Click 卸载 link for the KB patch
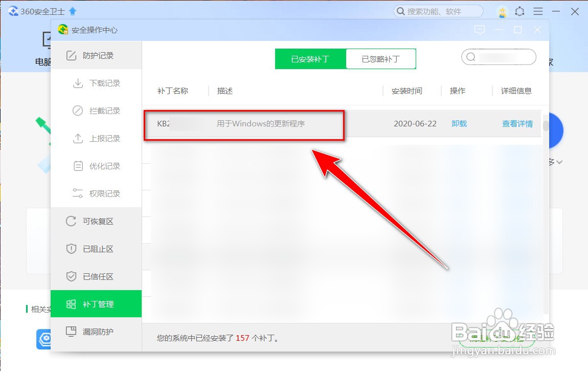The width and height of the screenshot is (588, 371). tap(459, 124)
